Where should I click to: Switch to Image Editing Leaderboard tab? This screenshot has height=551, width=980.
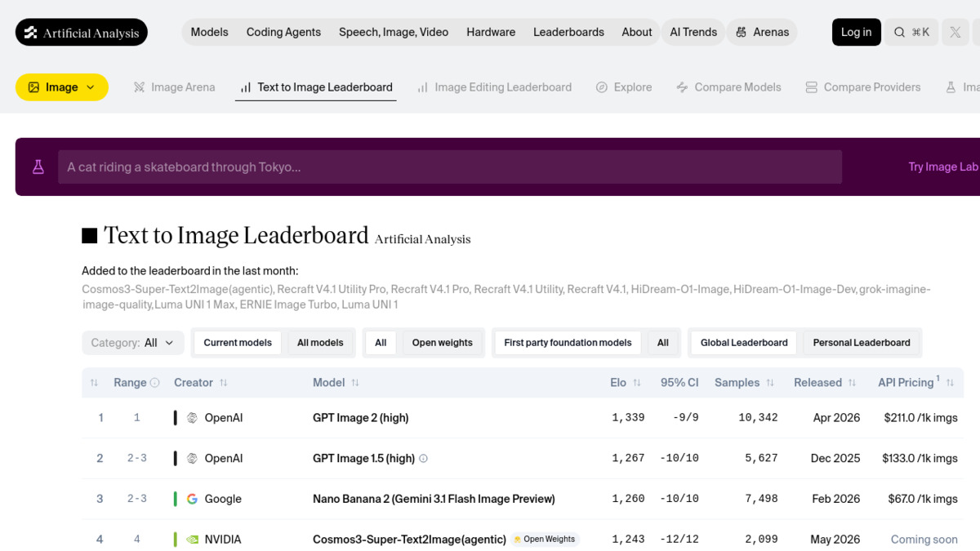click(x=494, y=87)
